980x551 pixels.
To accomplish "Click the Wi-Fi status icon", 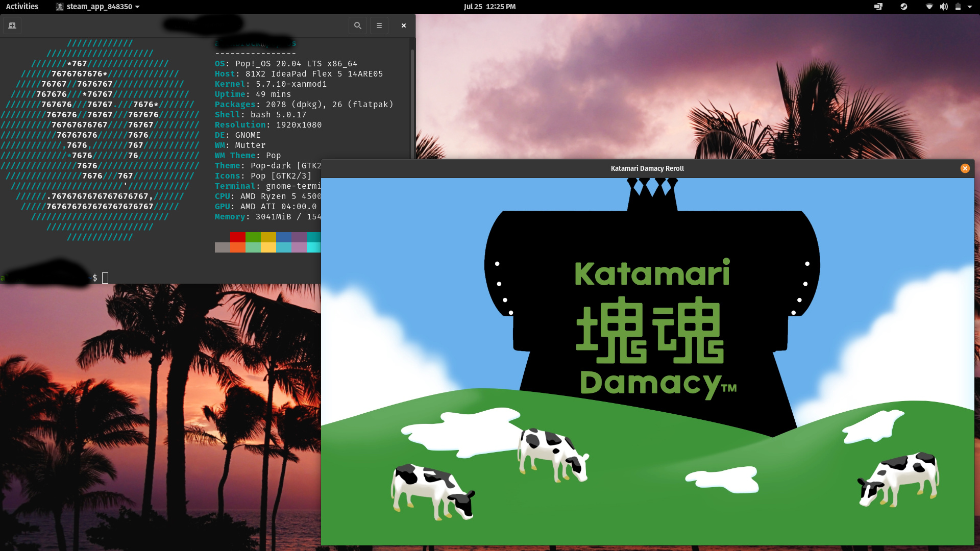I will pos(929,7).
